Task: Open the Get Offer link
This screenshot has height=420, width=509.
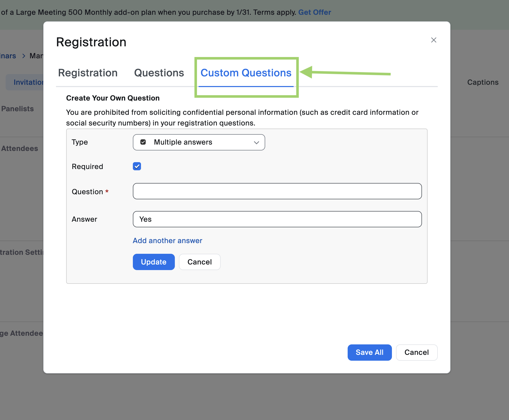Action: [x=315, y=12]
